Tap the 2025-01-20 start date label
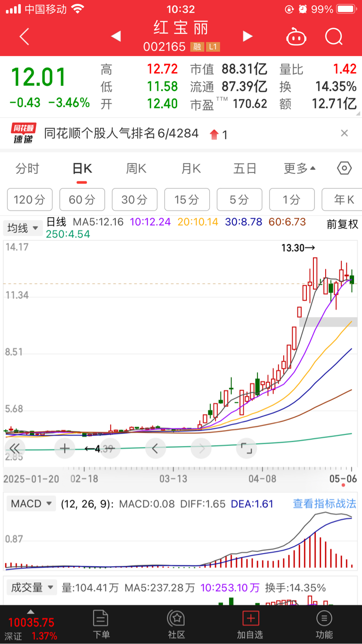The width and height of the screenshot is (362, 644). coord(32,479)
